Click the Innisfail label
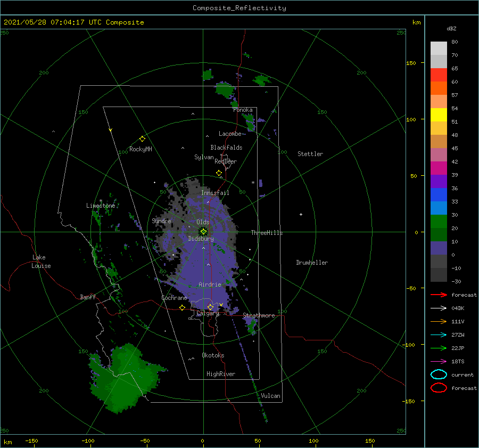 pyautogui.click(x=215, y=193)
